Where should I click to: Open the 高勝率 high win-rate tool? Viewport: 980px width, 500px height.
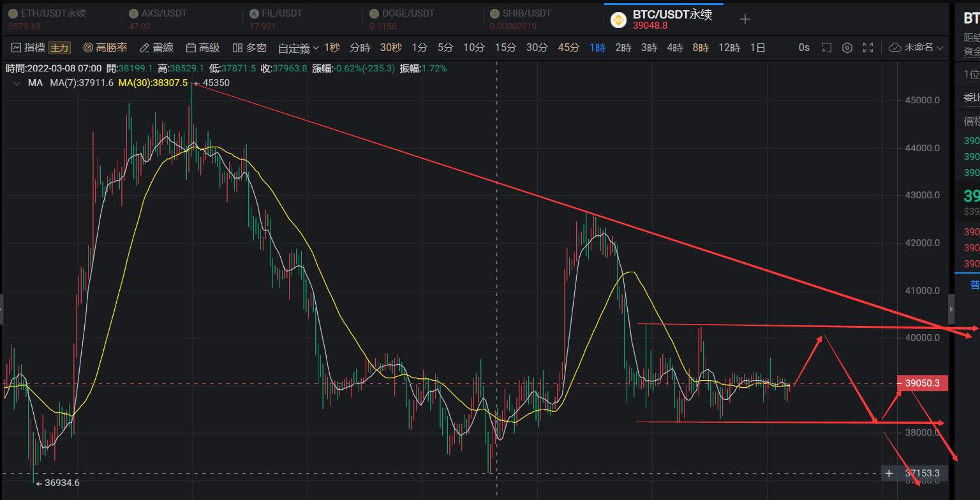[x=106, y=48]
